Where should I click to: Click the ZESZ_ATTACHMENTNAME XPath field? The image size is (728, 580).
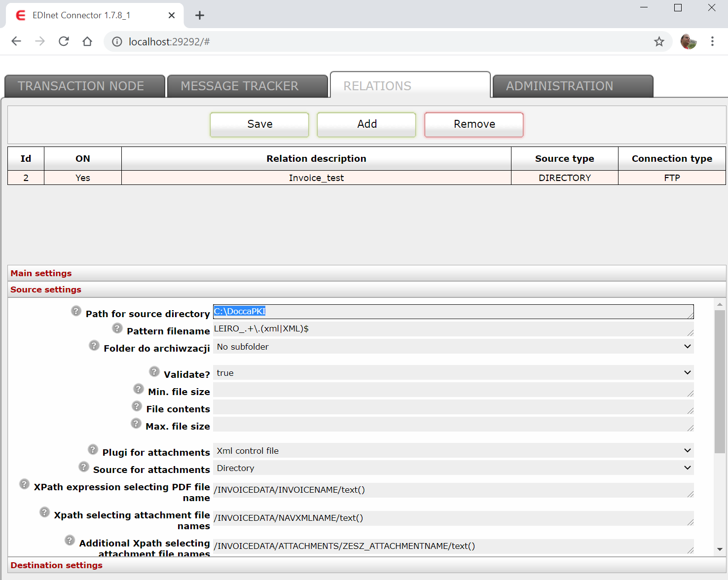click(453, 546)
